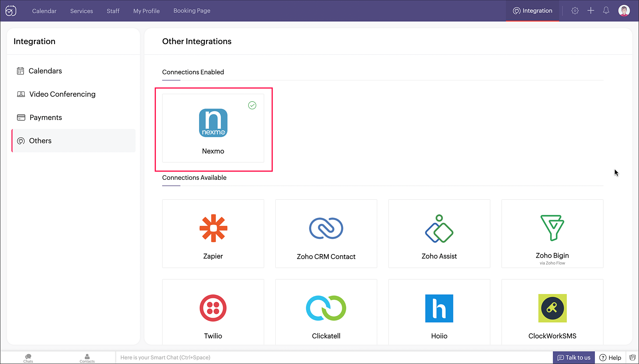
Task: Click the Zapier logo
Action: coord(213,228)
